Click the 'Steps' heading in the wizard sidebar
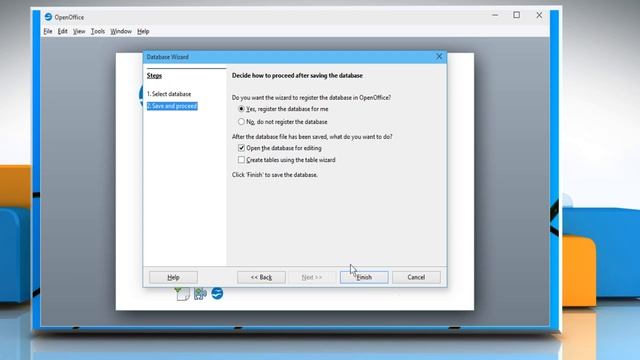 pos(154,76)
